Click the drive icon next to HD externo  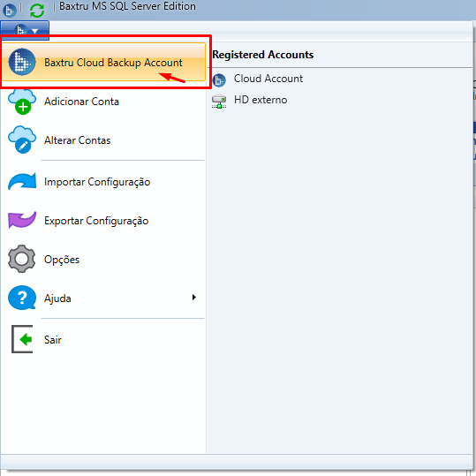click(219, 102)
